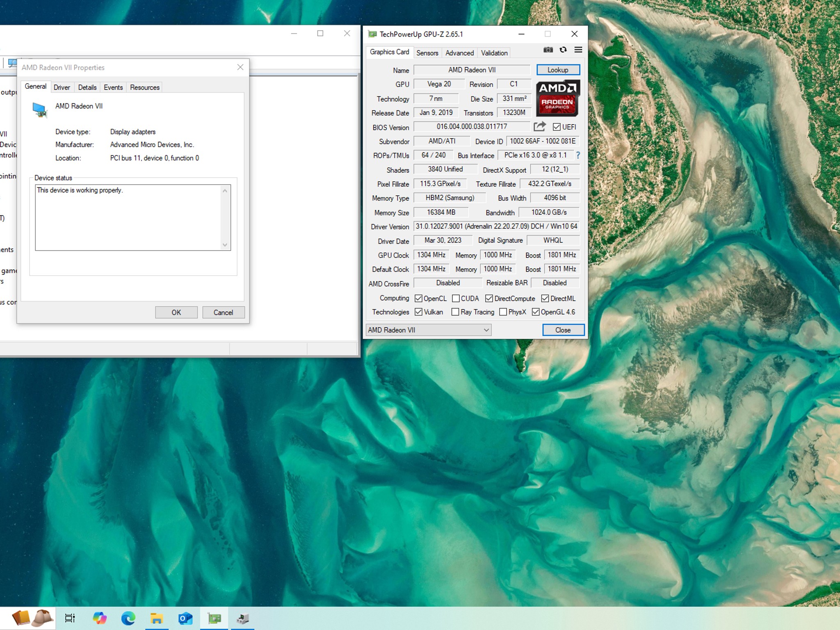Image resolution: width=840 pixels, height=630 pixels.
Task: Expand the AMD Radeon VII GPU selector dropdown
Action: click(486, 330)
